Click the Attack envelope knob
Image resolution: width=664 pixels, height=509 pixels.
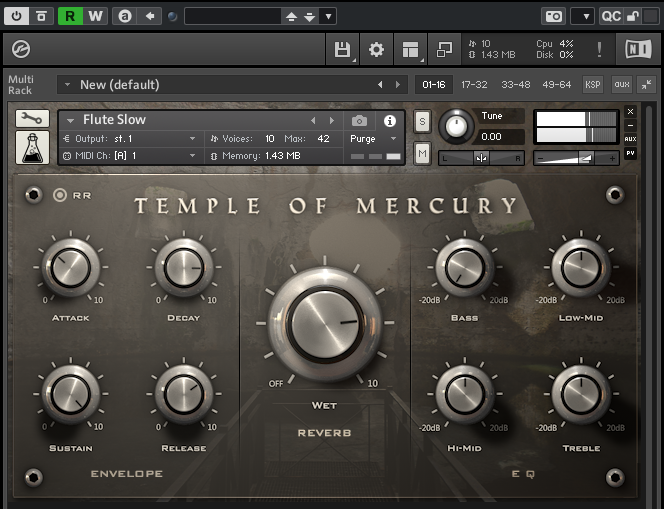pyautogui.click(x=71, y=268)
